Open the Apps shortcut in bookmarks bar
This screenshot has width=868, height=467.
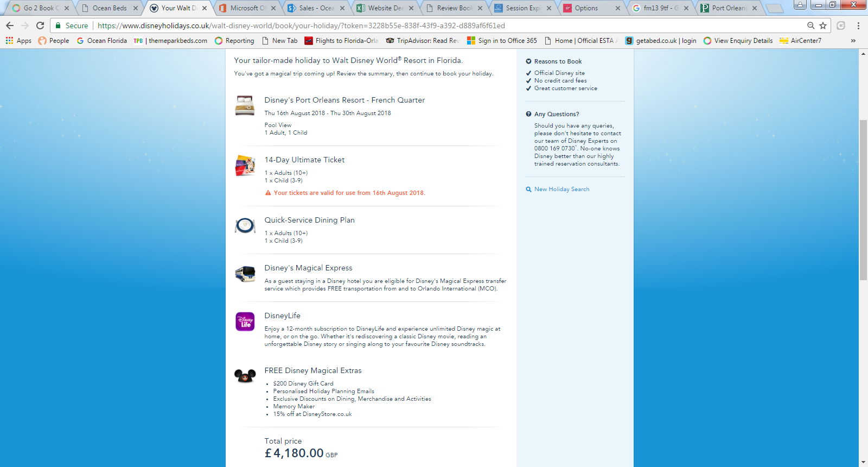coord(19,41)
